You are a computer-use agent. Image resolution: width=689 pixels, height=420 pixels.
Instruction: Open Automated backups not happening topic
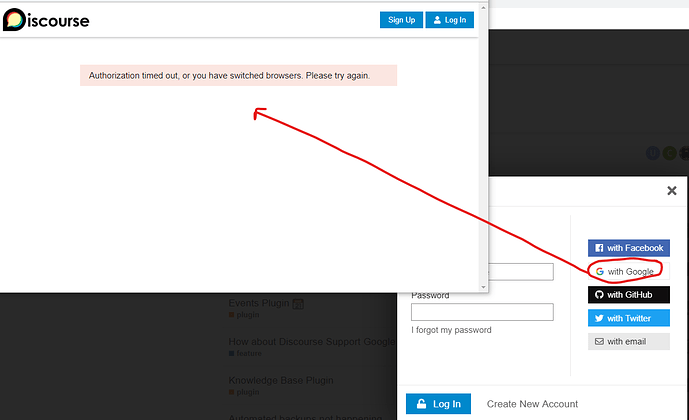coord(305,417)
